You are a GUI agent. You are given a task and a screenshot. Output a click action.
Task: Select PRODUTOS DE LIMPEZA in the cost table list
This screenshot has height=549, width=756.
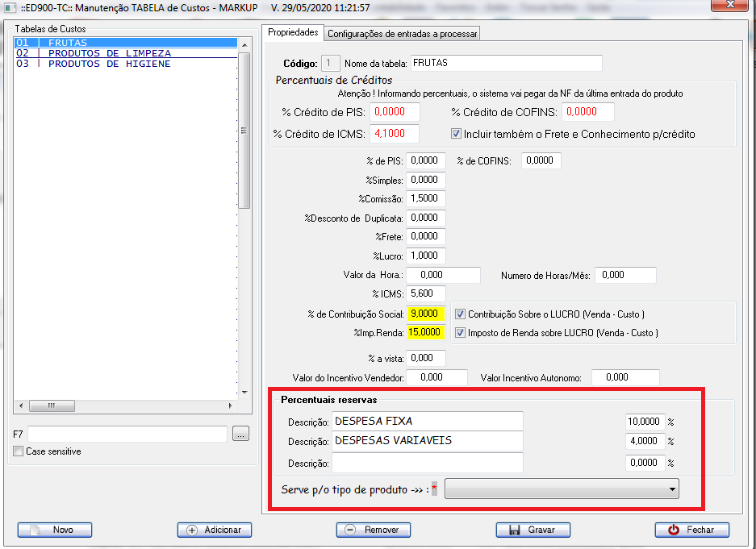[109, 53]
